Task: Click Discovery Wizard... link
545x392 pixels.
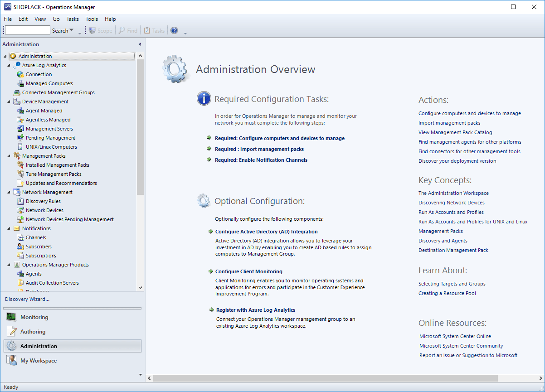Action: 27,299
